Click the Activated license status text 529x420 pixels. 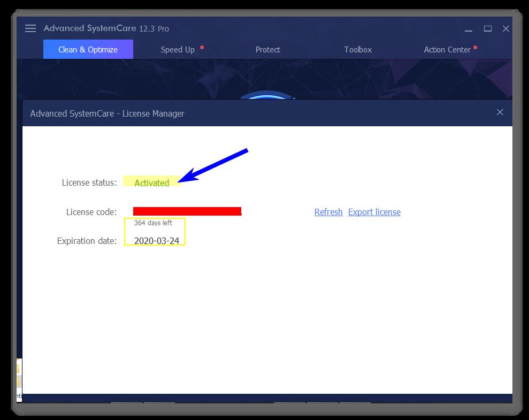click(152, 183)
